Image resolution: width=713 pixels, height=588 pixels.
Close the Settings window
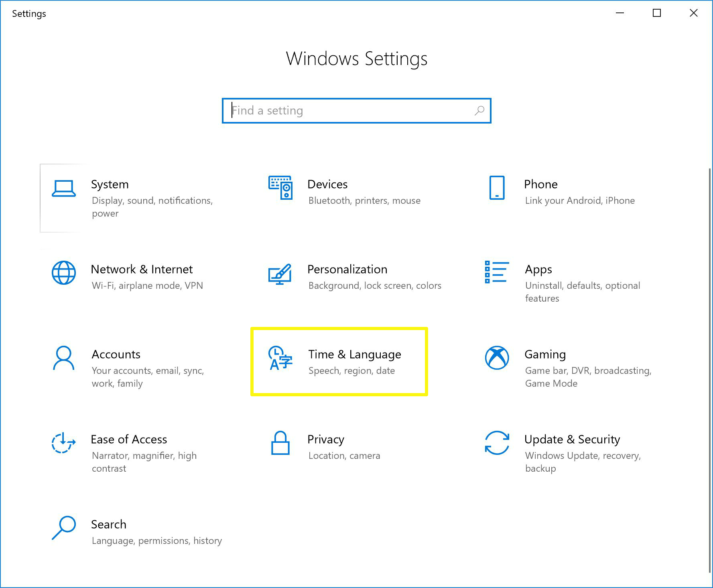click(x=693, y=13)
